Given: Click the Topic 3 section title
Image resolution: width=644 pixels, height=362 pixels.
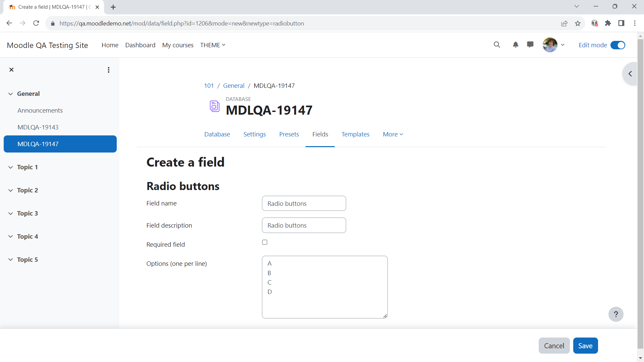Looking at the screenshot, I should tap(28, 214).
